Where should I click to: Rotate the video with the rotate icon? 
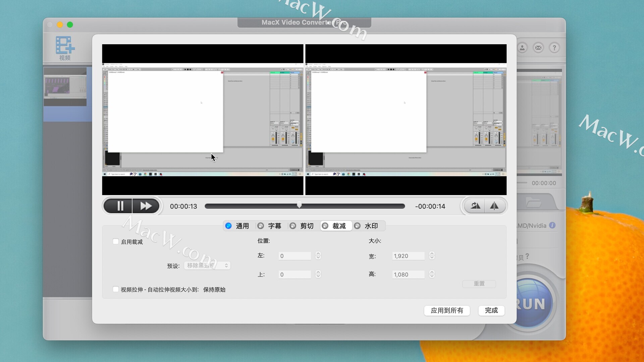pyautogui.click(x=475, y=206)
